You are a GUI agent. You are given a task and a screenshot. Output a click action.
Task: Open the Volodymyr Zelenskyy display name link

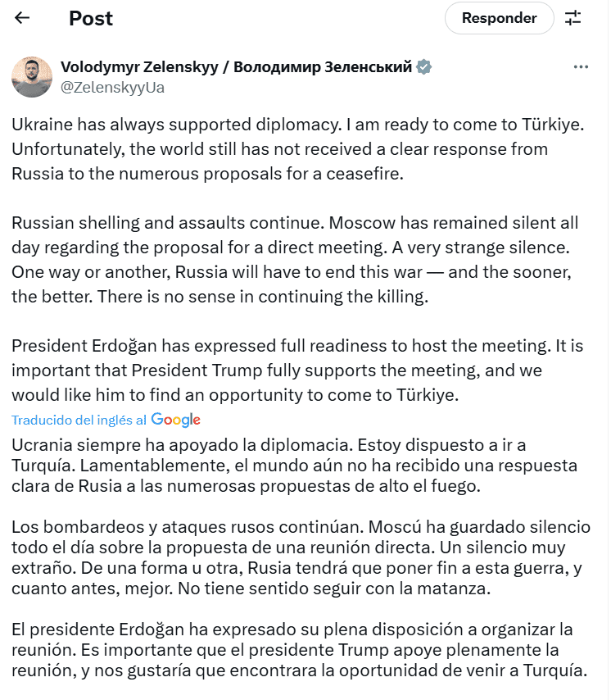tap(139, 67)
